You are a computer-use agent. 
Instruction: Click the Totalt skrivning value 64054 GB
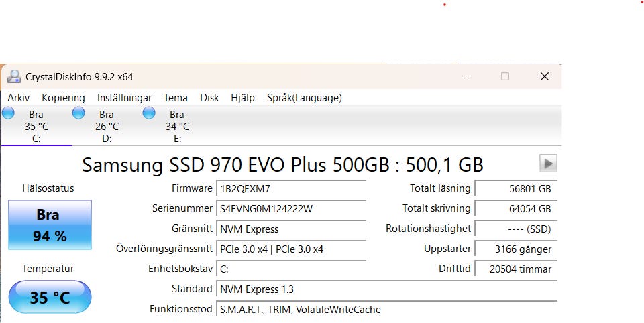coord(516,209)
